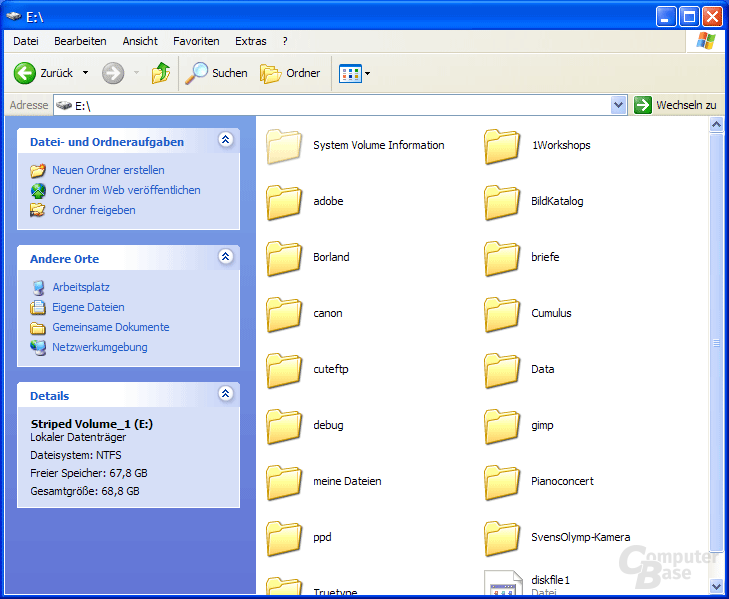
Task: Collapse the Details panel
Action: click(x=225, y=393)
